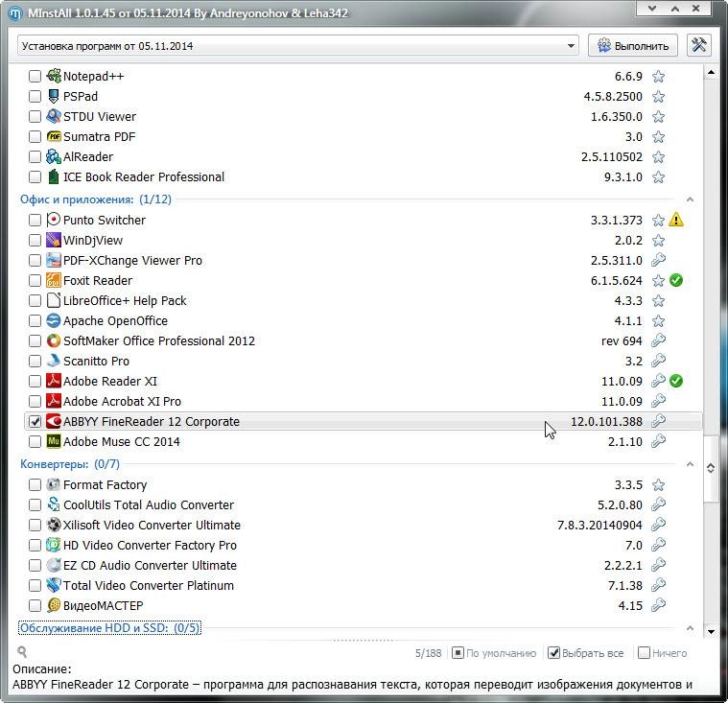Check the Foxit Reader checkbox
The image size is (728, 703).
tap(35, 280)
